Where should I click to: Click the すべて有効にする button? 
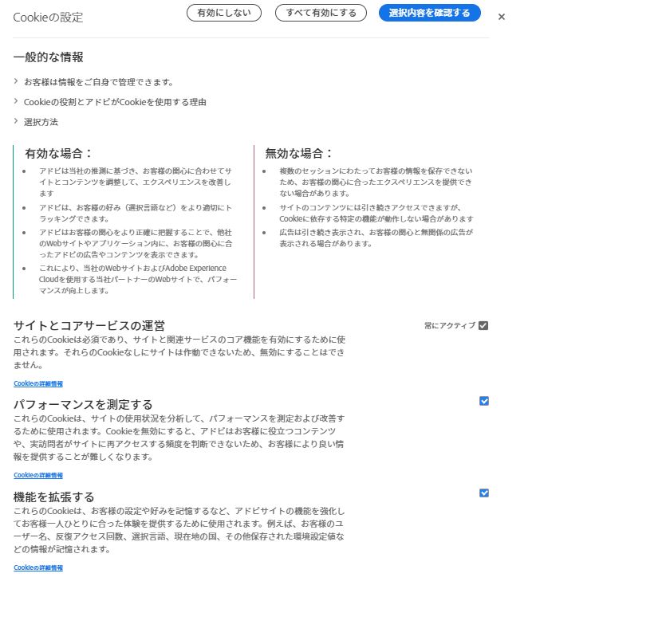click(321, 13)
